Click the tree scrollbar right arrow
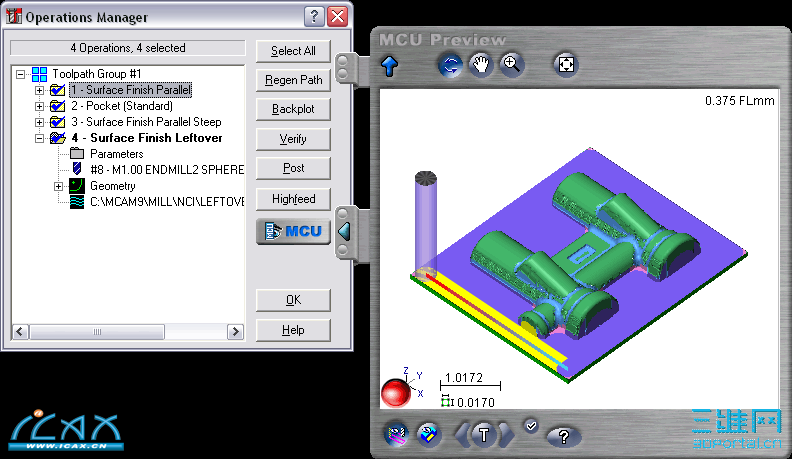The height and width of the screenshot is (459, 792). pyautogui.click(x=235, y=332)
